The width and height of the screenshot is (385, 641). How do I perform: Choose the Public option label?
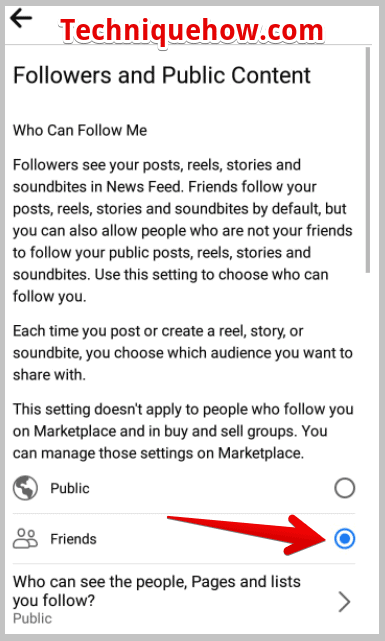70,488
